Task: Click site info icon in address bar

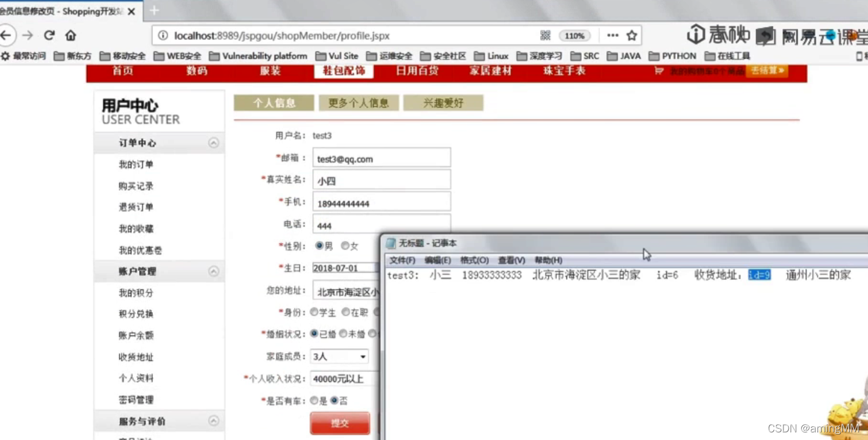Action: click(164, 36)
